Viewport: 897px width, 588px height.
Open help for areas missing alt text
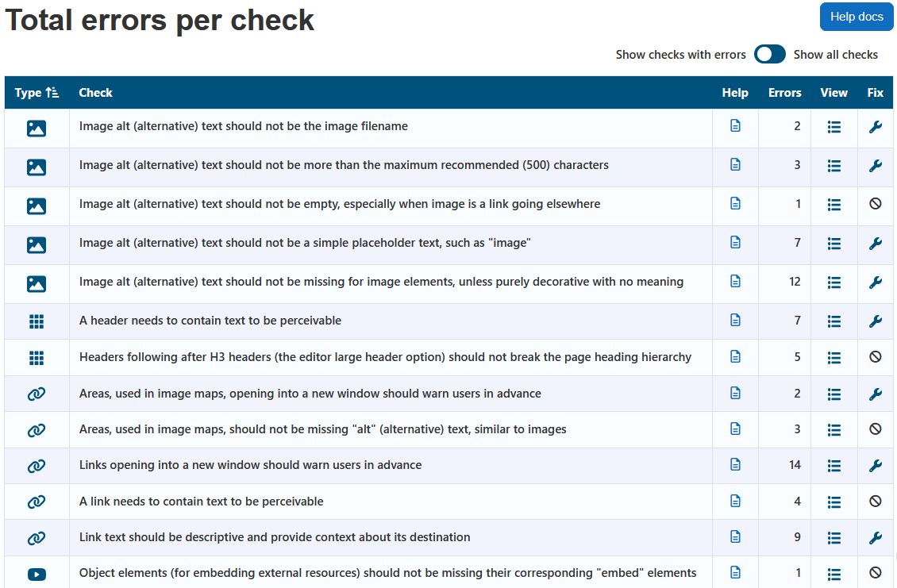[736, 429]
